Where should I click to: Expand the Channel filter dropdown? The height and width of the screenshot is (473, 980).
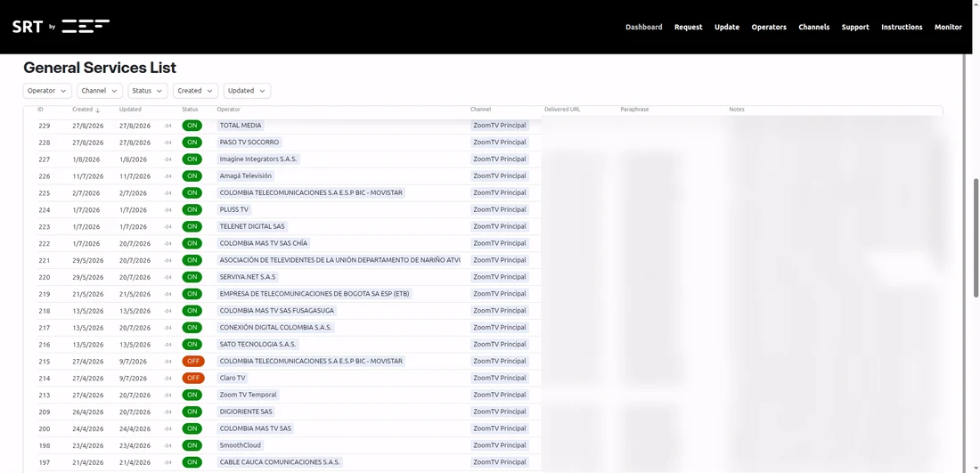(x=100, y=91)
